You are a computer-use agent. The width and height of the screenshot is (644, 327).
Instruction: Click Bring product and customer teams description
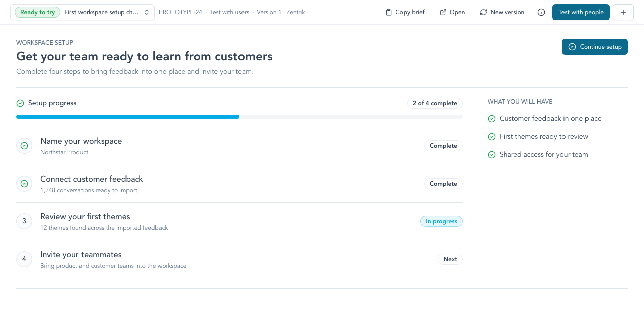(113, 266)
